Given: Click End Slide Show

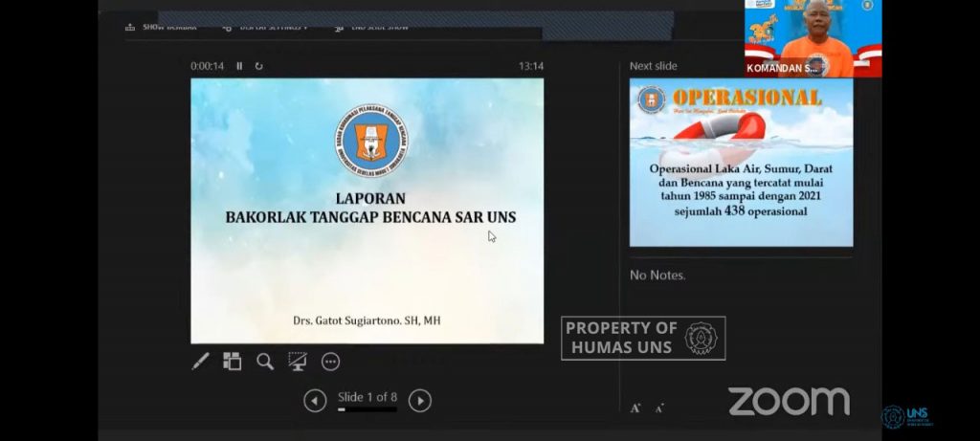Looking at the screenshot, I should (x=372, y=27).
